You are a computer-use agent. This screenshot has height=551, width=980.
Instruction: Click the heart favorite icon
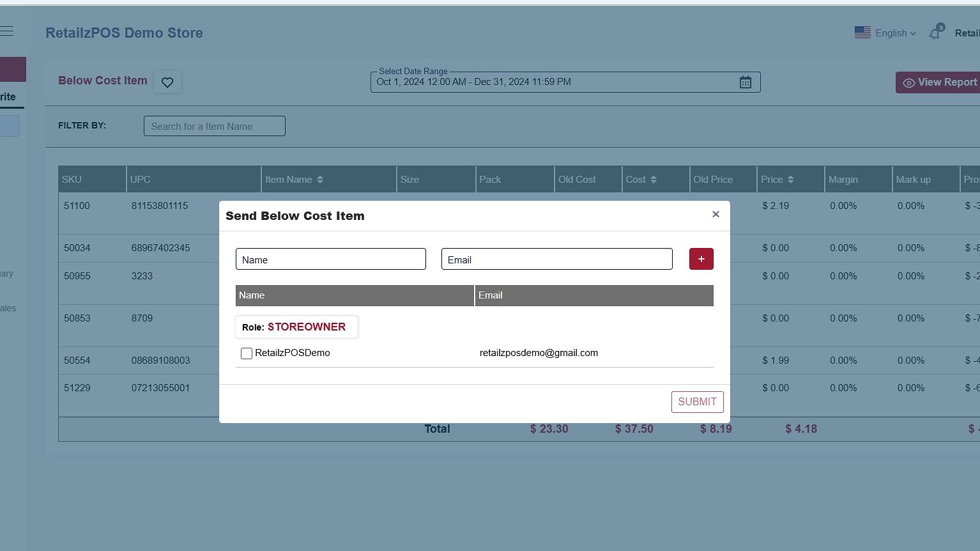[167, 82]
